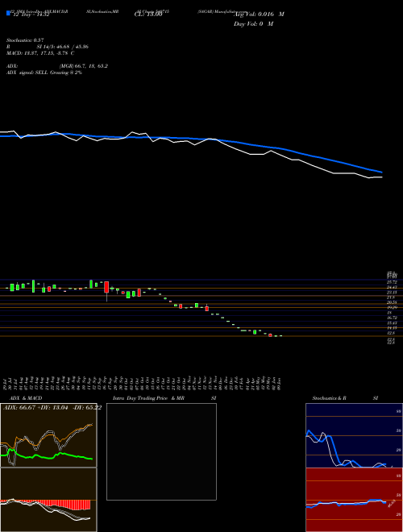
Task: Click the blue 12-day SMA legend square
Action: point(8,14)
